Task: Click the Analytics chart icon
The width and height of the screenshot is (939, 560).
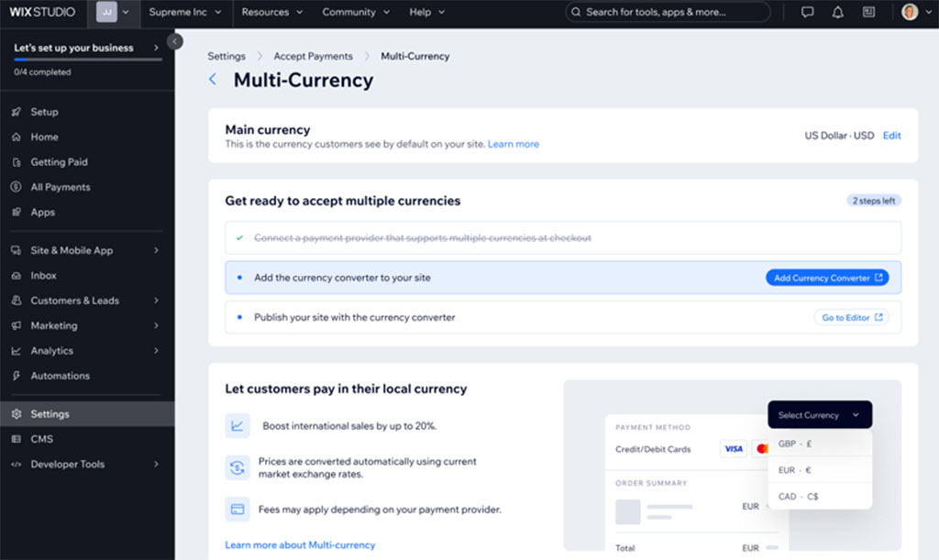Action: point(17,351)
